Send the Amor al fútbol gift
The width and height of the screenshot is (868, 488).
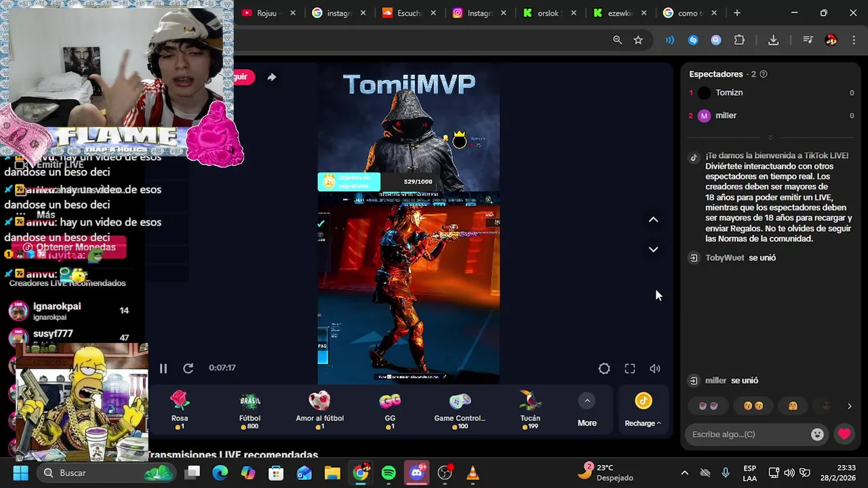coord(319,410)
